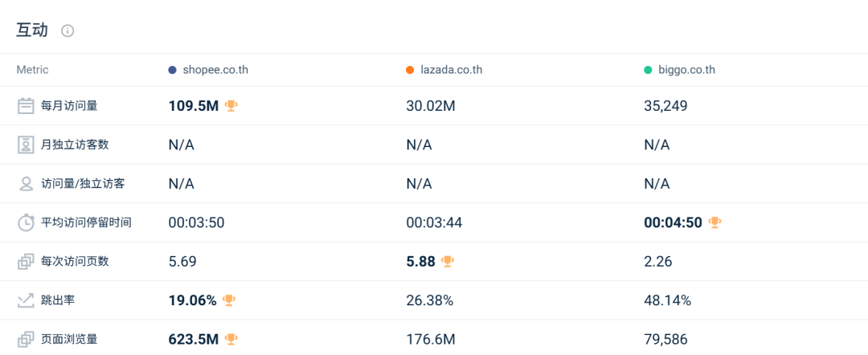Viewport: 868px width, 355px height.
Task: Click the calendar icon for 每月访问量
Action: pos(26,105)
